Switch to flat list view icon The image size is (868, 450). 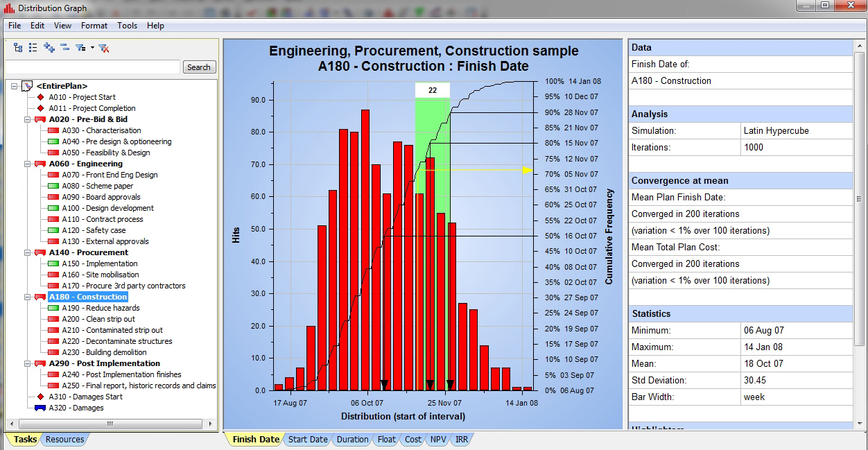[x=33, y=48]
